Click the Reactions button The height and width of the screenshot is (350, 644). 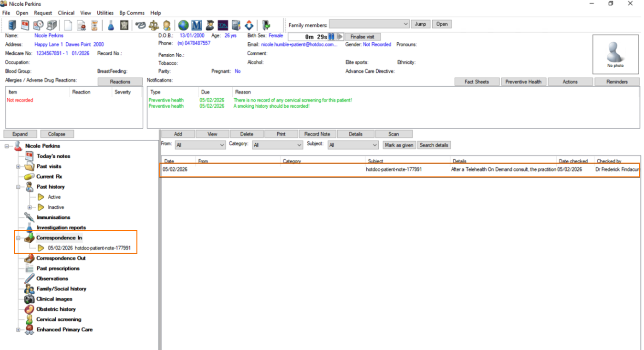[120, 82]
